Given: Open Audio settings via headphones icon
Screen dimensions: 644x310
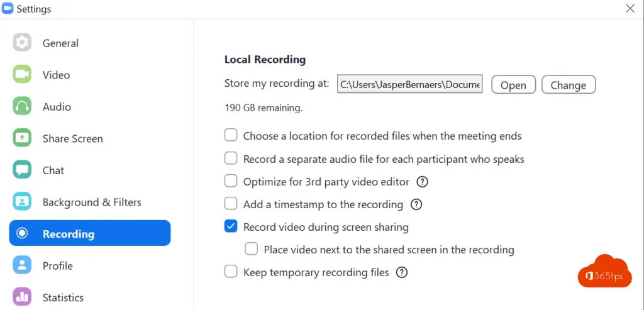Looking at the screenshot, I should [22, 106].
